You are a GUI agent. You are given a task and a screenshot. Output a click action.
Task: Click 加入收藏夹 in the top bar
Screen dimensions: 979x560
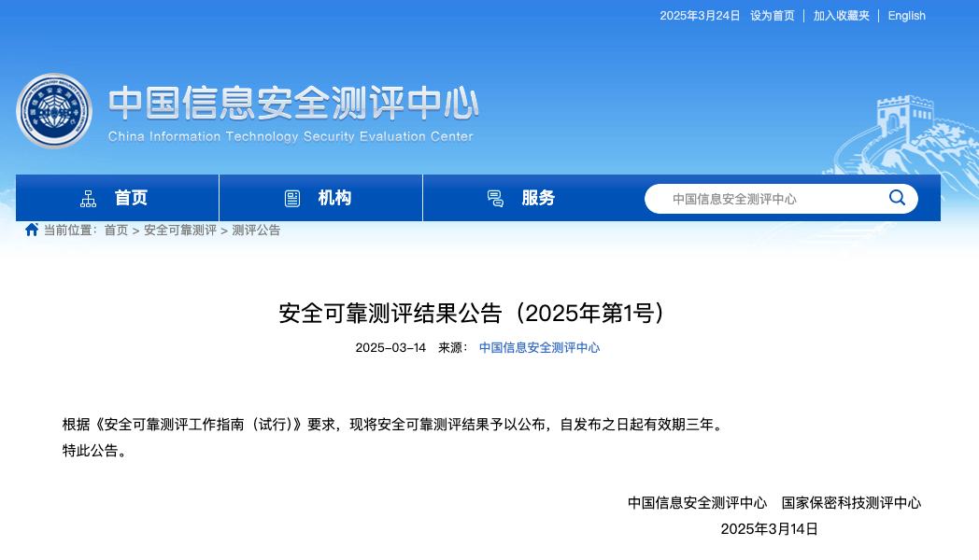[x=841, y=16]
